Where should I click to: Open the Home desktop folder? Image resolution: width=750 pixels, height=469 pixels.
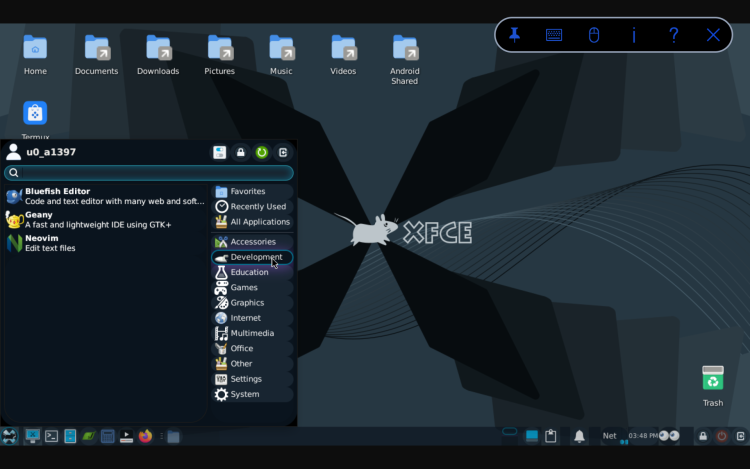(35, 55)
